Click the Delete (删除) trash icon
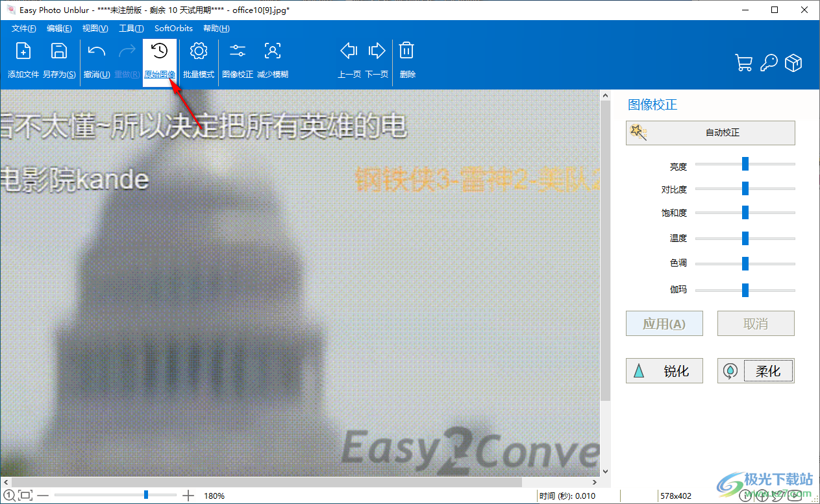Screen dimensions: 820x504 coord(407,51)
